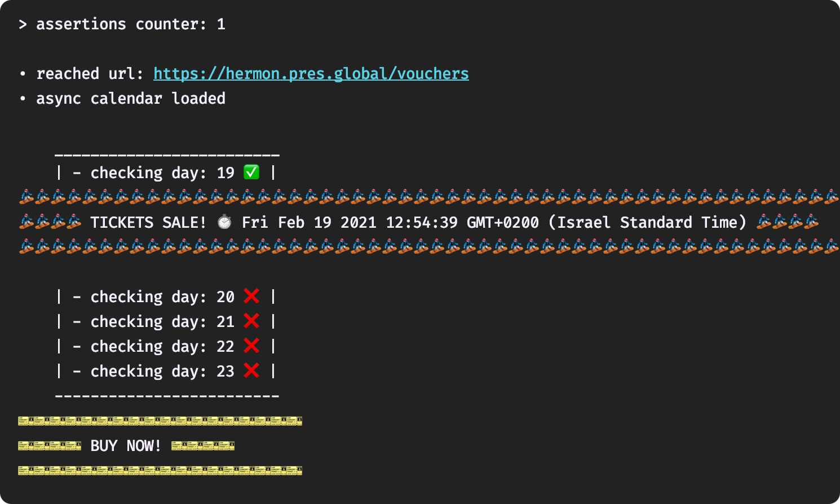
Task: Click the snowboarder emojis after Israel Standard Time
Action: [x=788, y=222]
